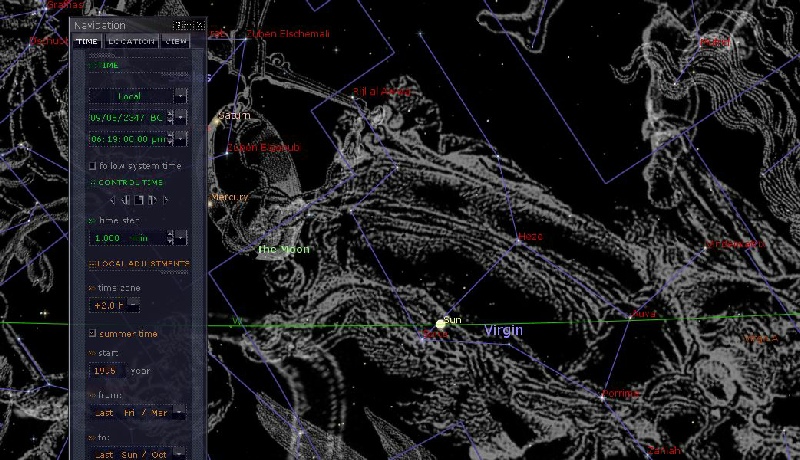Click the Spica star label
The image size is (800, 460).
point(435,334)
